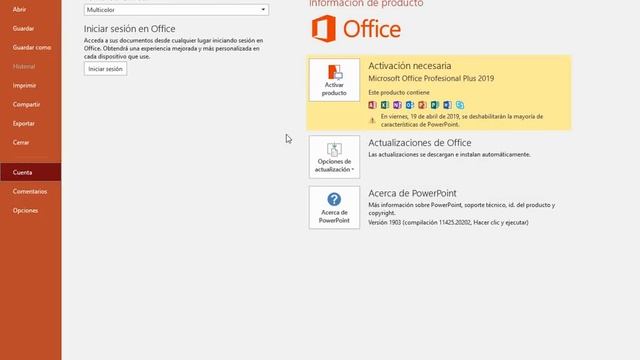Click the 'Activación necesaria' heading
Viewport: 640px width, 360px height.
[x=410, y=66]
